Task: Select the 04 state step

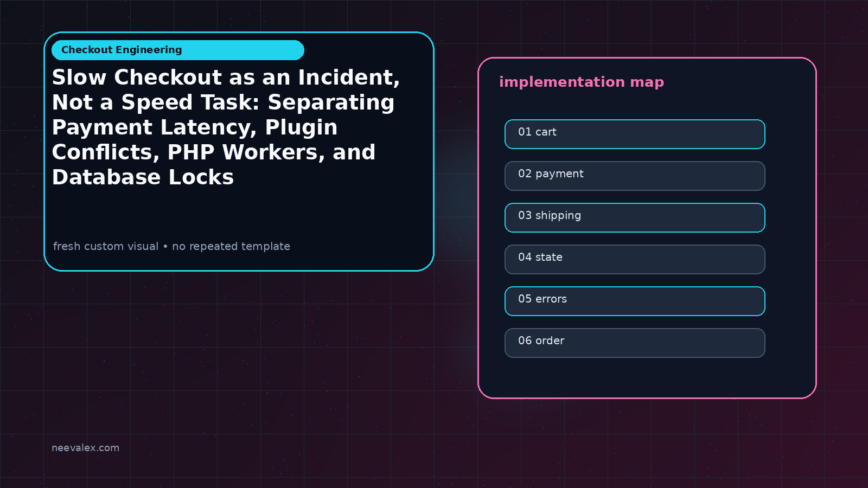Action: pyautogui.click(x=635, y=259)
